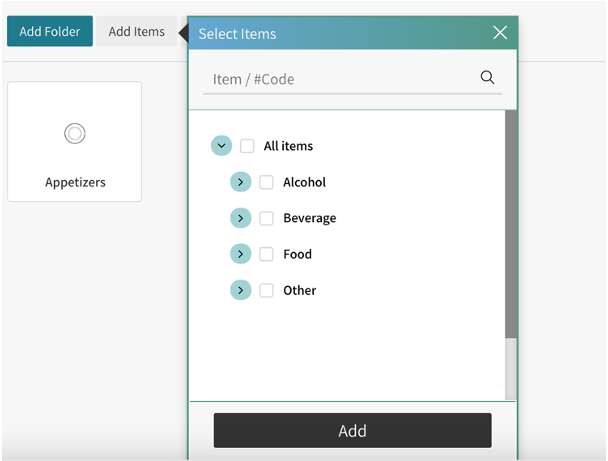Select the Food checkbox
Screen dimensions: 608x461
coord(266,254)
